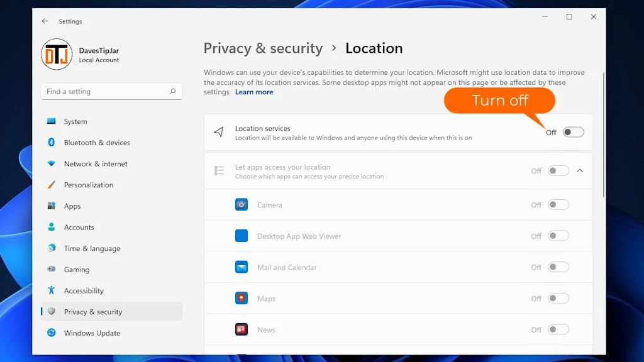Click DavesTipJar account name
The width and height of the screenshot is (644, 362).
99,50
